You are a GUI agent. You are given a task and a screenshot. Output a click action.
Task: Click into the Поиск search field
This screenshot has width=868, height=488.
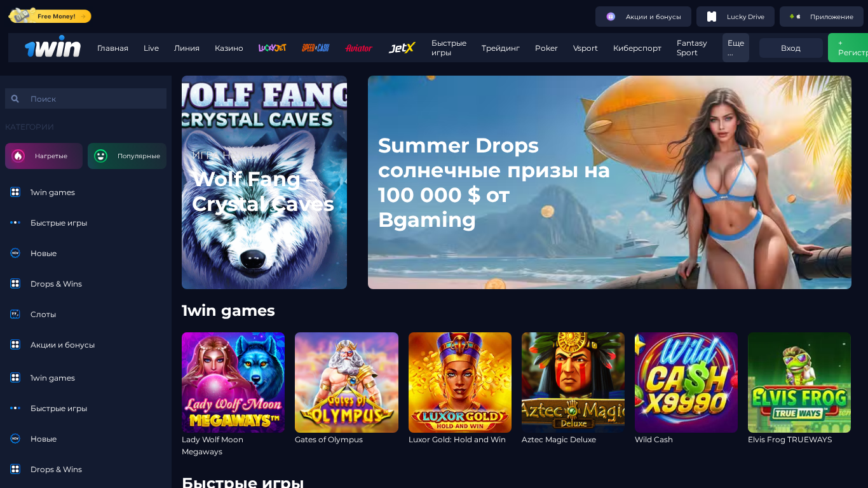point(86,98)
